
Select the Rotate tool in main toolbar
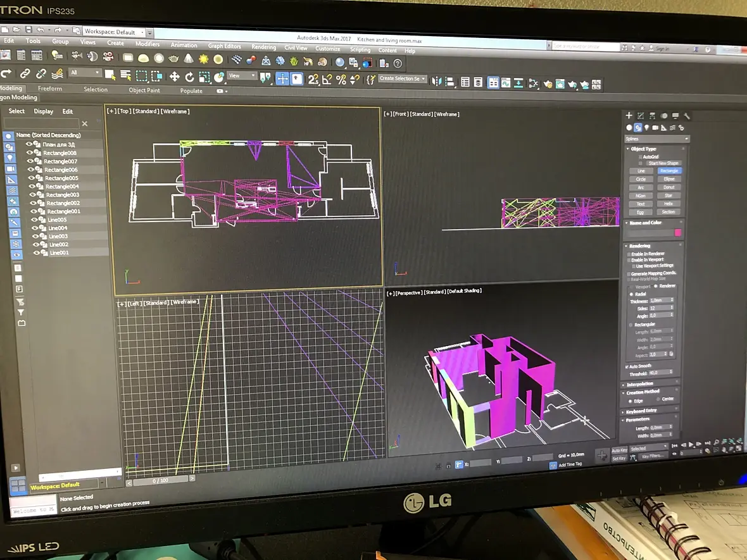[x=190, y=77]
